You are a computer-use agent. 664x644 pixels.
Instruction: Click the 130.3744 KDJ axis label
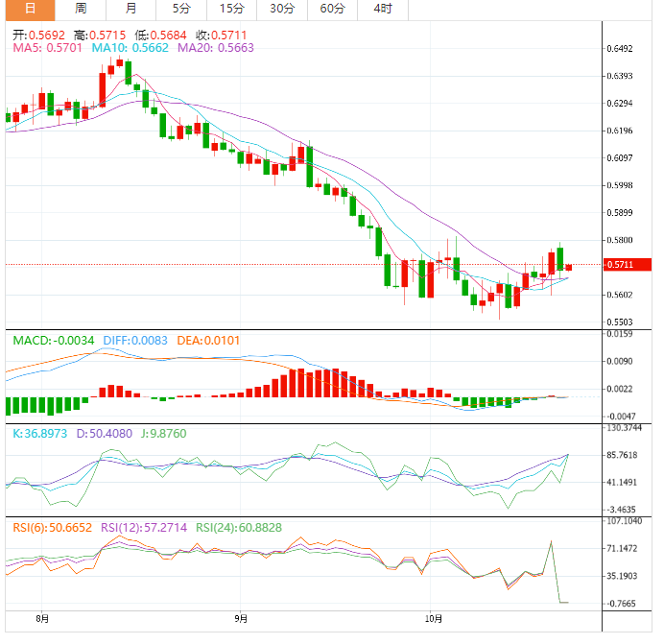(x=625, y=428)
